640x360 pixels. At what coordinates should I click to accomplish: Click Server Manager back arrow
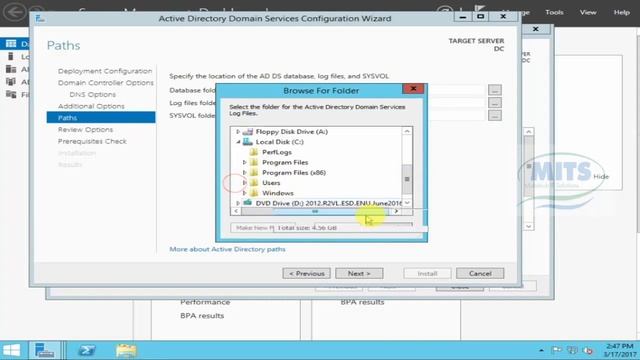[x=14, y=12]
